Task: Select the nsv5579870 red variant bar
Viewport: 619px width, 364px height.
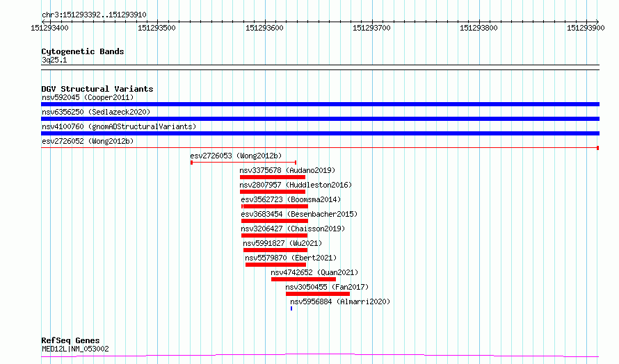Action: point(276,265)
